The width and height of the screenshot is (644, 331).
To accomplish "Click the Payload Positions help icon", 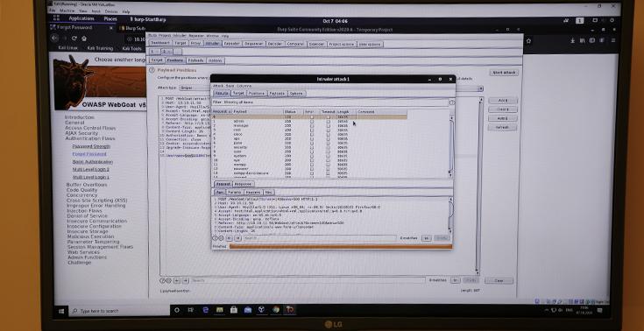I will [152, 71].
